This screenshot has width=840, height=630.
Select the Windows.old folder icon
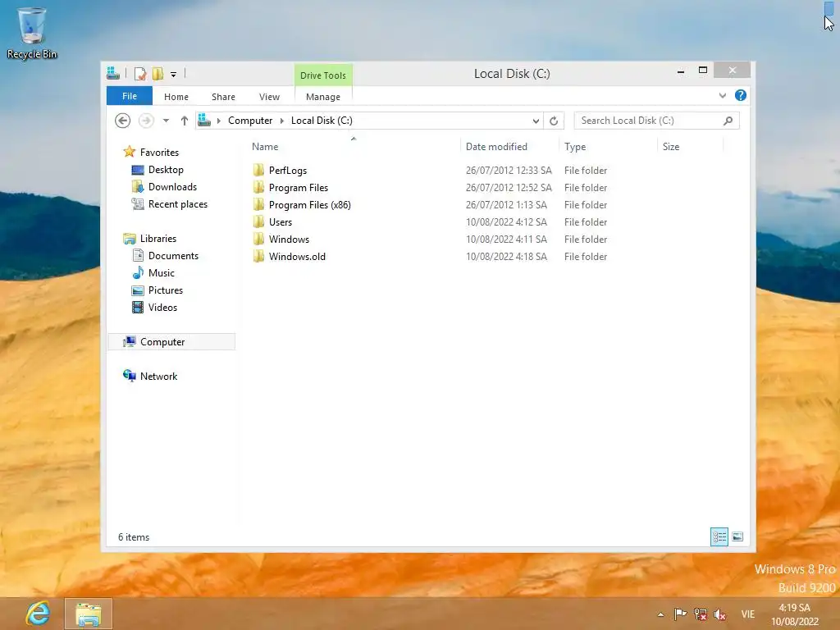point(258,256)
